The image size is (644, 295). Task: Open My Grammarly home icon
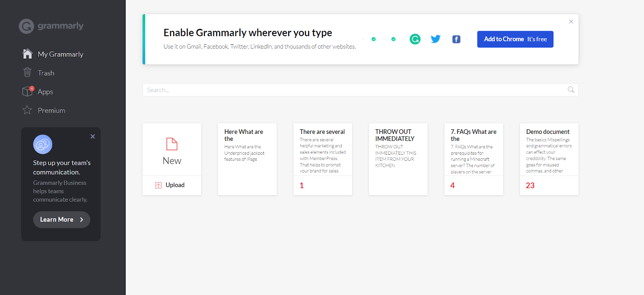click(27, 54)
